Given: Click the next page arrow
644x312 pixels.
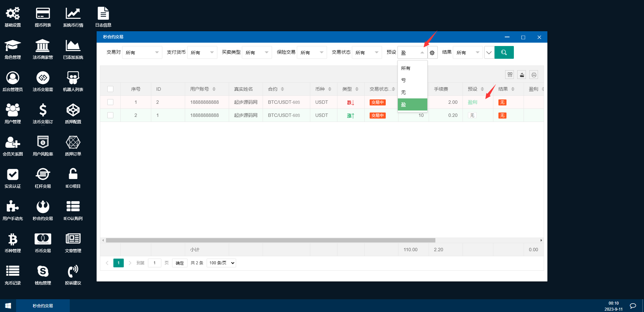Looking at the screenshot, I should (x=130, y=263).
